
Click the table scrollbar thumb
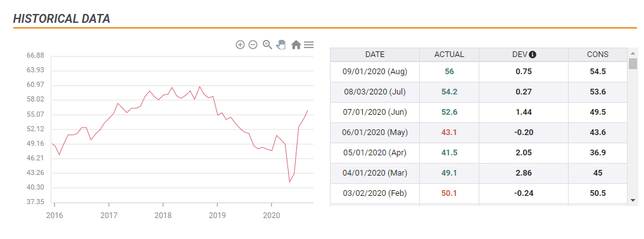pyautogui.click(x=633, y=64)
